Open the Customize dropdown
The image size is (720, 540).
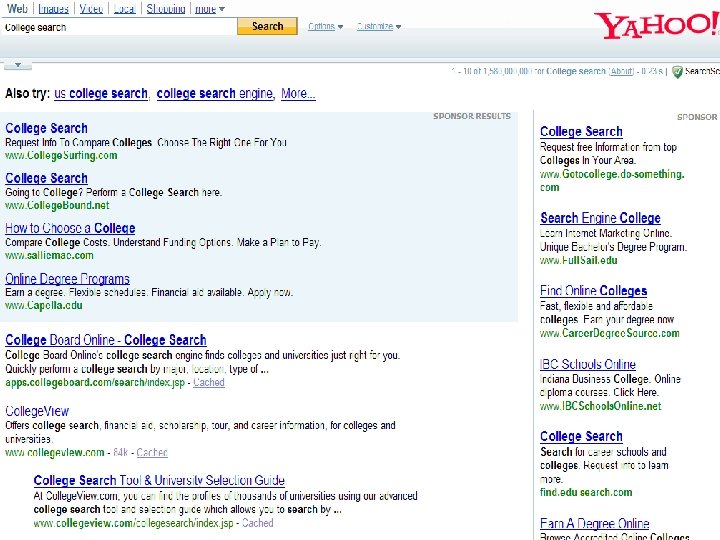(379, 27)
